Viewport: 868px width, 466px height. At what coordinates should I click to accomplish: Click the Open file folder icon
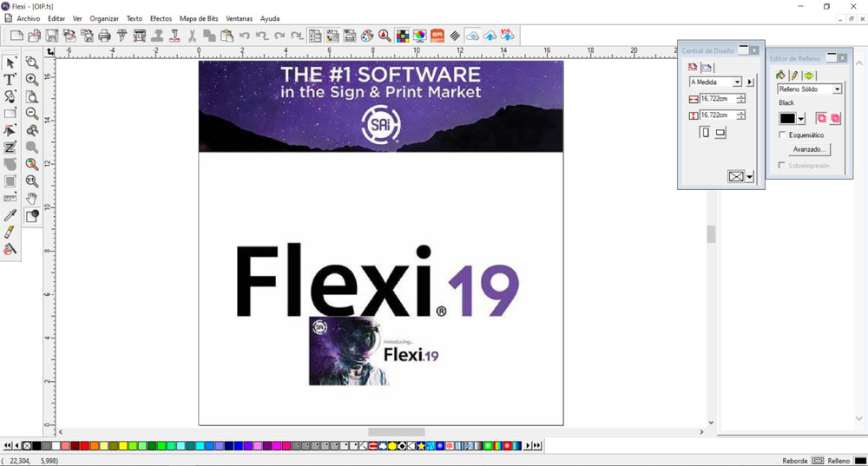[x=35, y=36]
